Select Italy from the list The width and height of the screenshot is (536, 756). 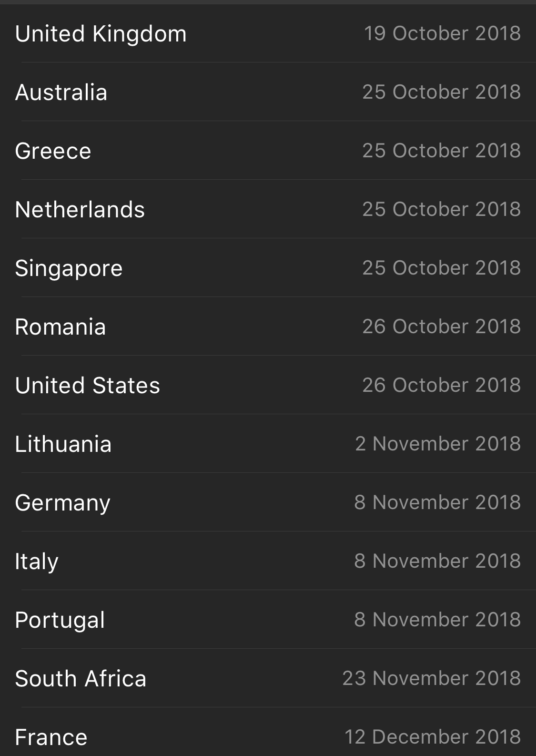pos(37,562)
